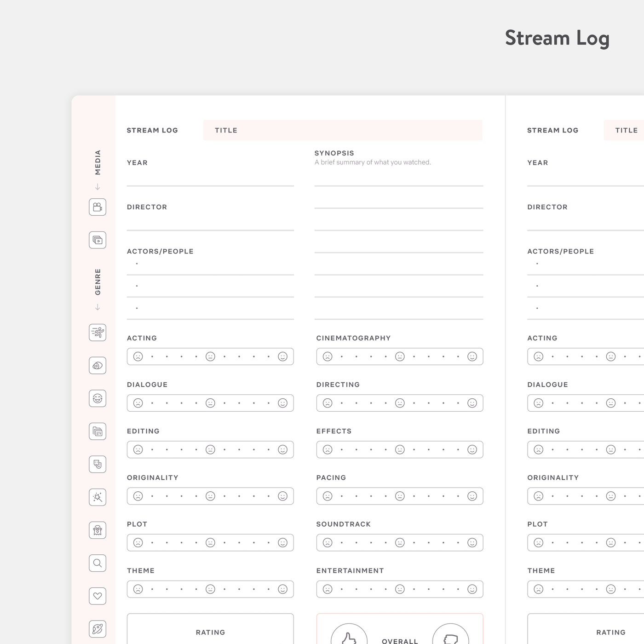The width and height of the screenshot is (644, 644).
Task: Click the eye genre icon in sidebar
Action: click(98, 366)
